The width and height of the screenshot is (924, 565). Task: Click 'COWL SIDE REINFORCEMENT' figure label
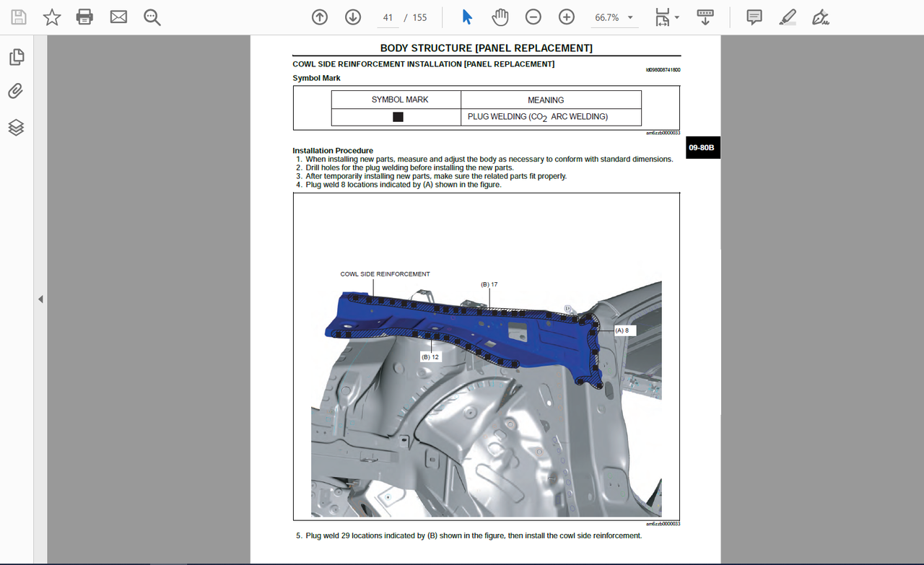(385, 274)
